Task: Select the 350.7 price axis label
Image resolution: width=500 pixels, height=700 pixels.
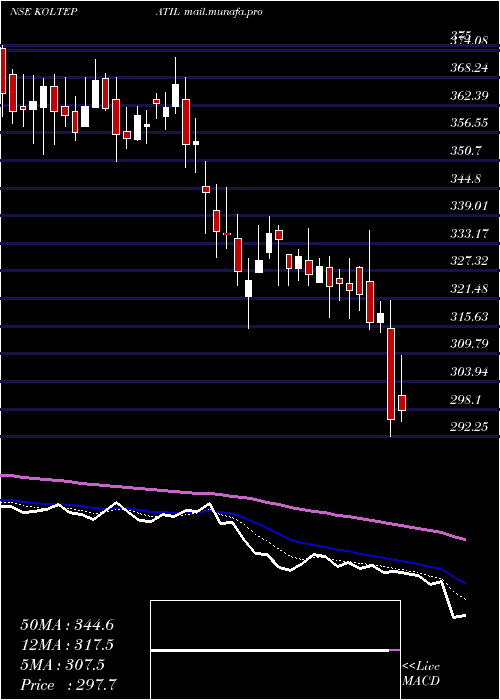Action: click(466, 151)
